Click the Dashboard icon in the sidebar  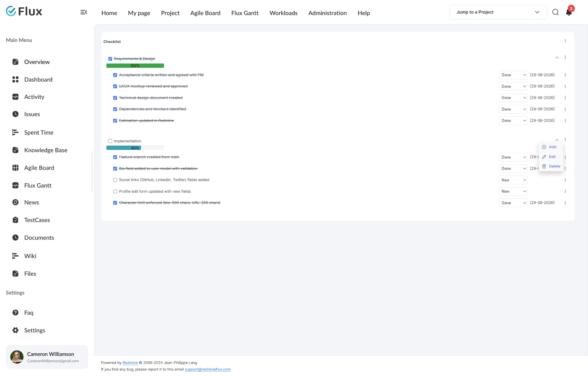[x=16, y=80]
